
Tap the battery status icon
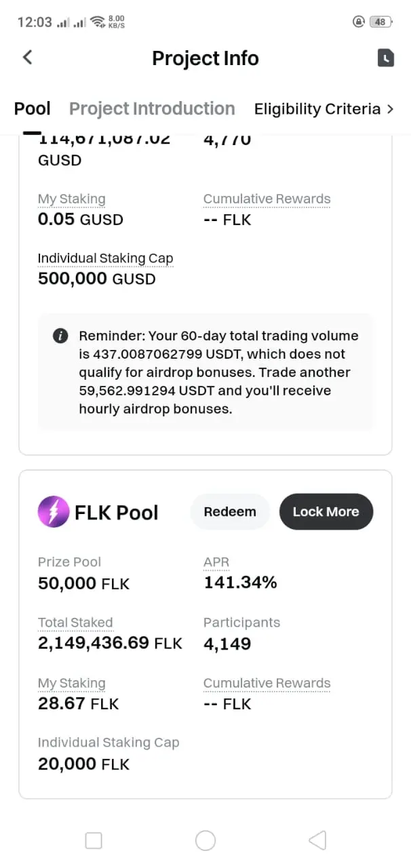380,22
